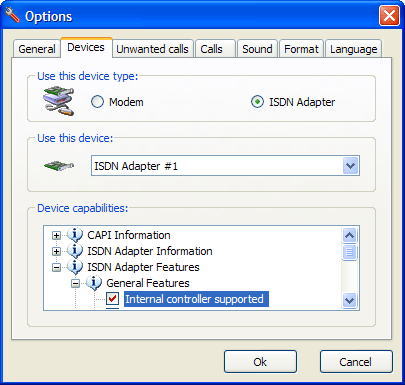
Task: Open the Unwanted calls tab
Action: tap(152, 49)
